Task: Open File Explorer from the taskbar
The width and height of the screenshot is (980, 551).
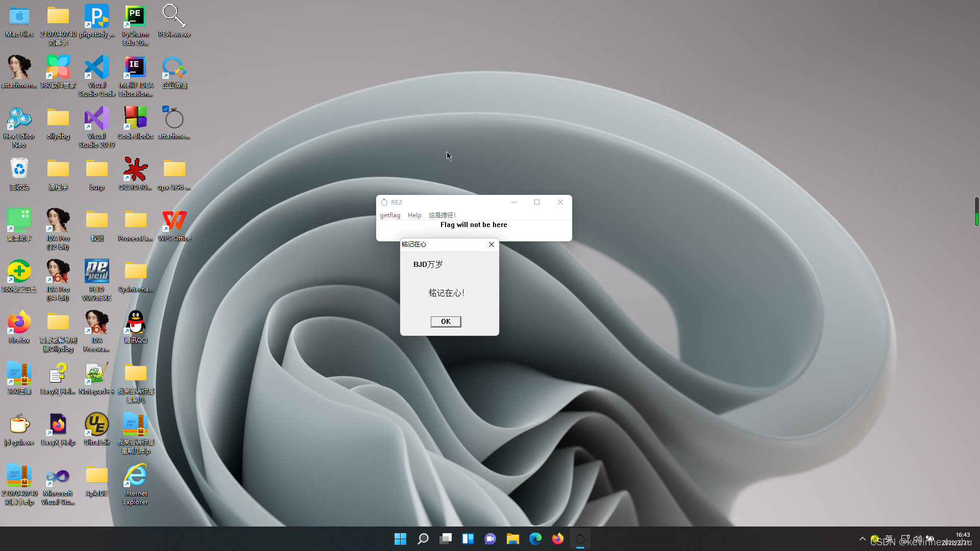Action: 512,539
